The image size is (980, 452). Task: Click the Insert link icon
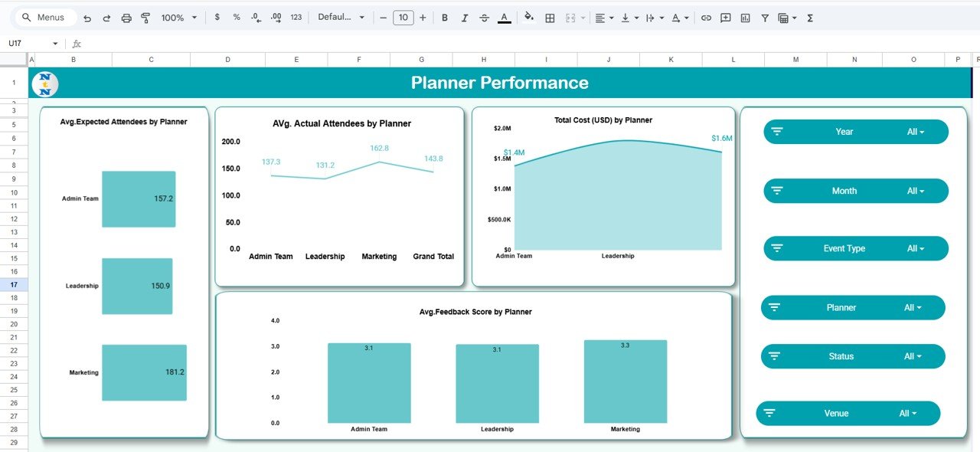pyautogui.click(x=706, y=17)
